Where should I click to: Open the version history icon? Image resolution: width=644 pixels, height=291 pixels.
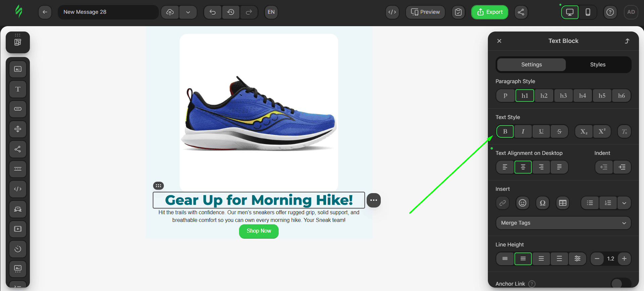[231, 12]
